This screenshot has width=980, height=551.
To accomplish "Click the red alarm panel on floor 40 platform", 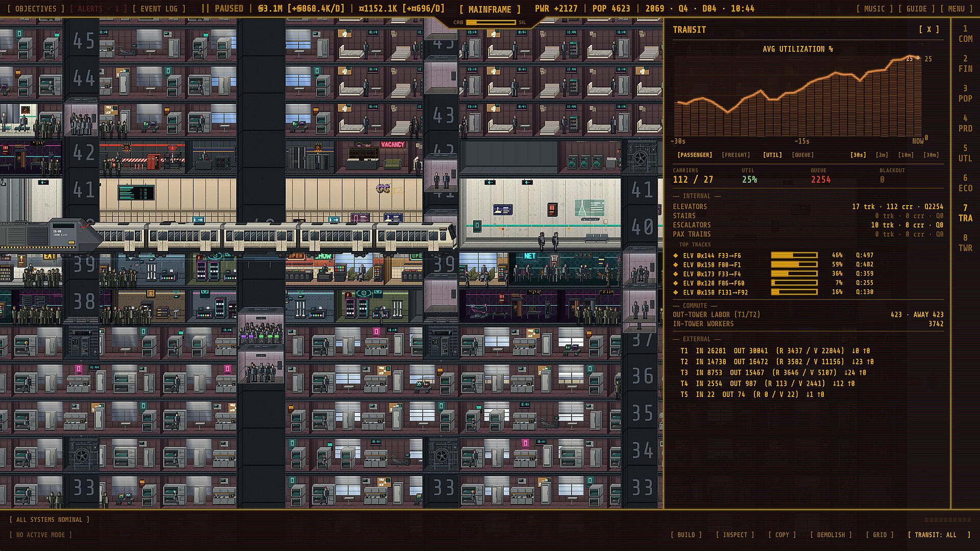I will (x=552, y=210).
